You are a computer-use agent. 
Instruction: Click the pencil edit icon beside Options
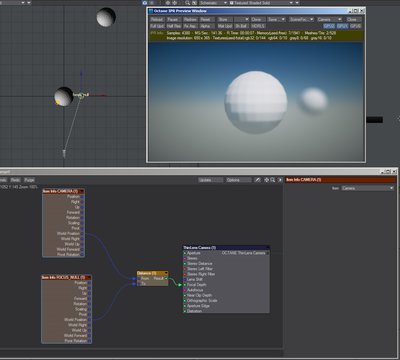click(257, 180)
